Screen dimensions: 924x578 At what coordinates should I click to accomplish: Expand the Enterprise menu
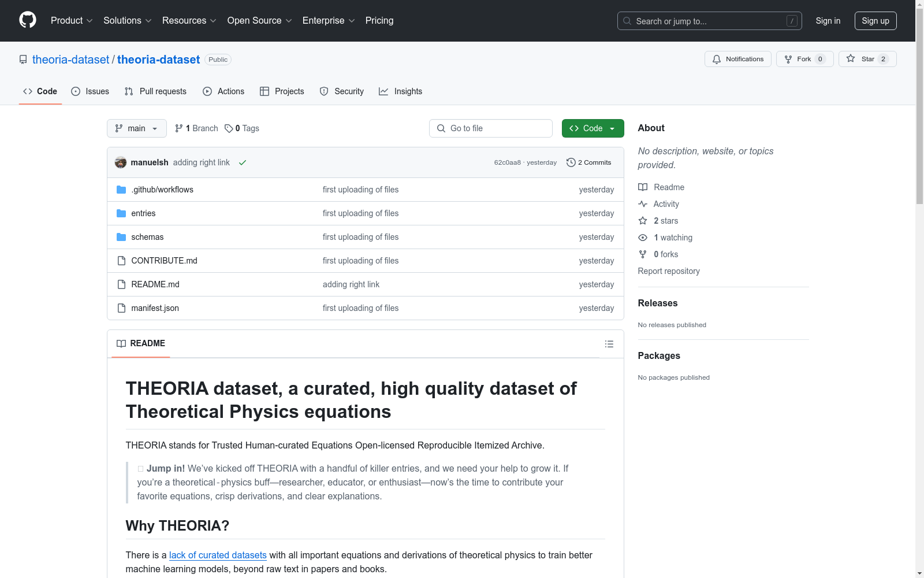(329, 21)
